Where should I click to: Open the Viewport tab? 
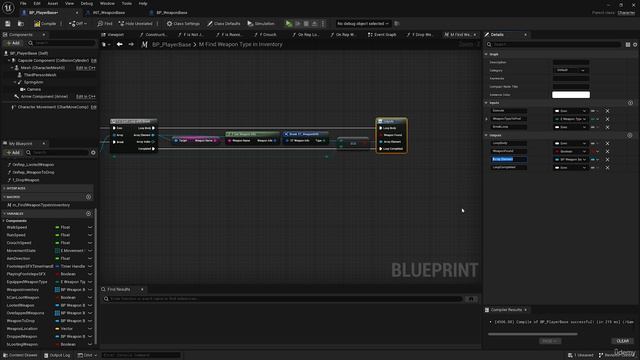[x=115, y=35]
